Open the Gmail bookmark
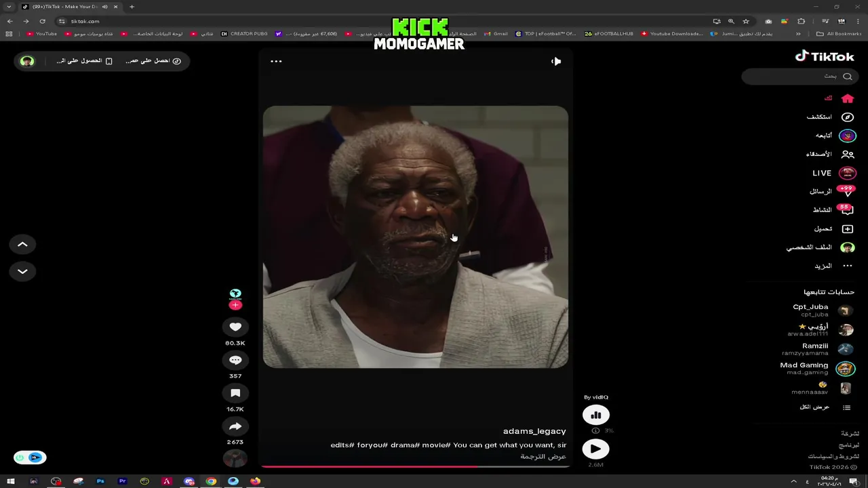This screenshot has height=488, width=868. tap(496, 34)
